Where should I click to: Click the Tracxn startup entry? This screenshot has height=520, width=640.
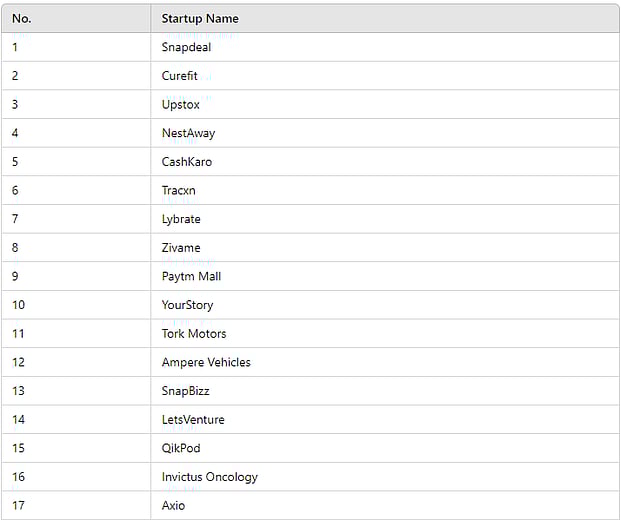[x=178, y=191]
